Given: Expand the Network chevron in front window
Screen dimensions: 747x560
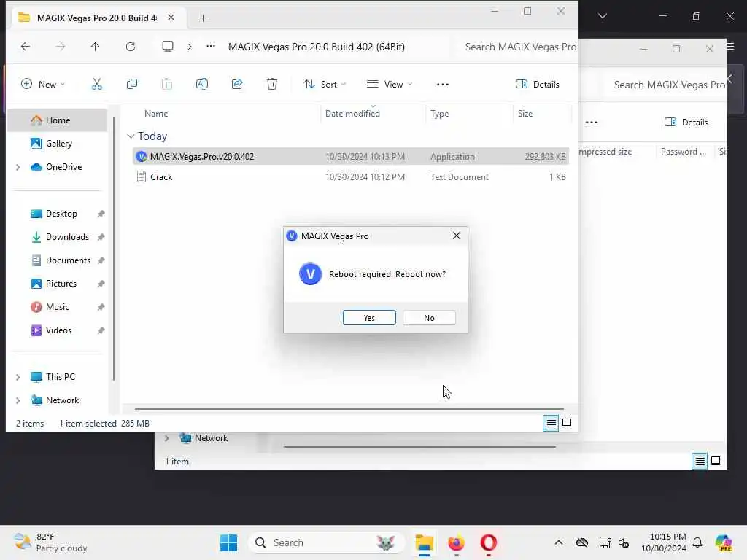Looking at the screenshot, I should coord(18,400).
